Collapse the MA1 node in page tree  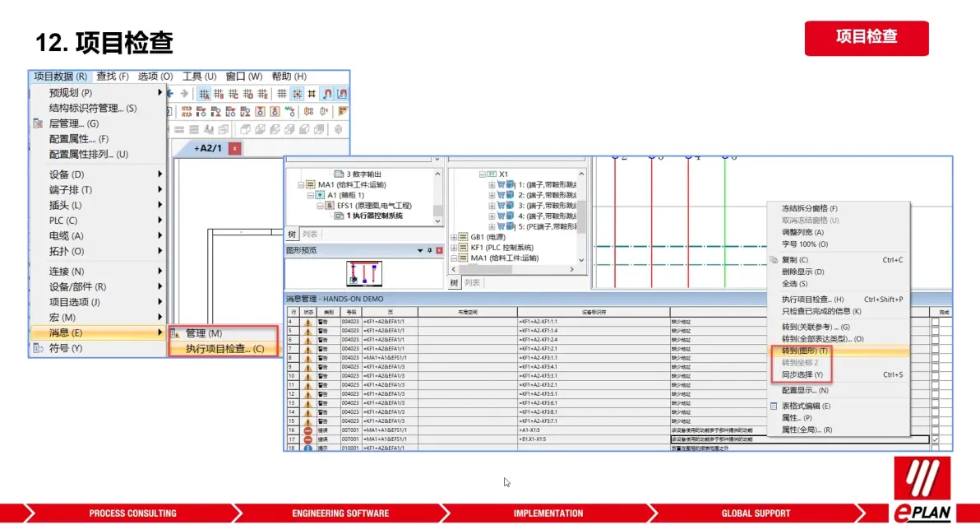coord(301,184)
